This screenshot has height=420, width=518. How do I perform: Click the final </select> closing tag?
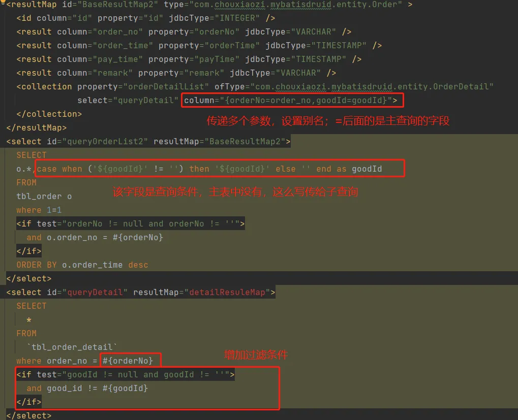29,416
